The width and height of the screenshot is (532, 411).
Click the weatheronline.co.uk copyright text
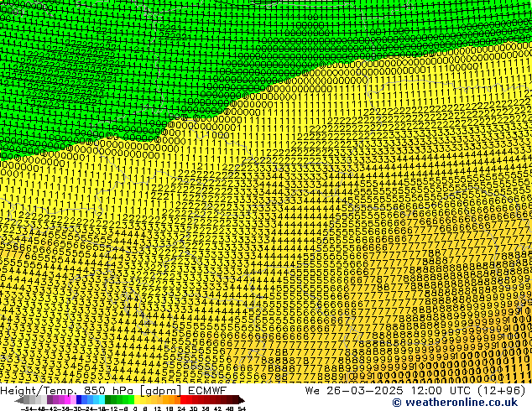click(455, 403)
